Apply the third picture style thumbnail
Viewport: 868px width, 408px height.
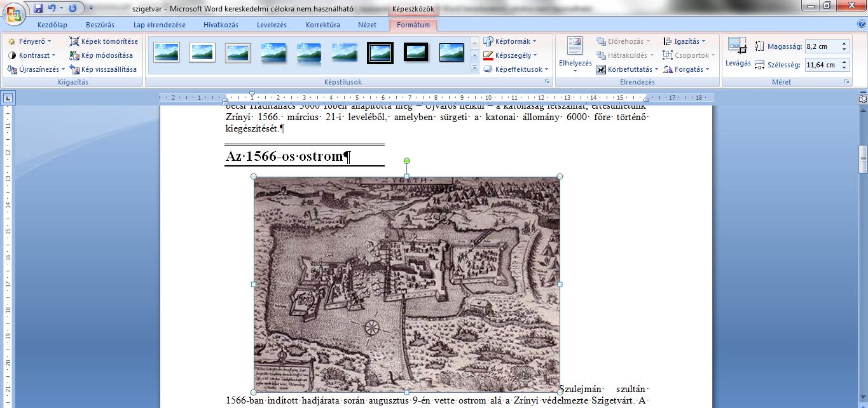pyautogui.click(x=238, y=52)
